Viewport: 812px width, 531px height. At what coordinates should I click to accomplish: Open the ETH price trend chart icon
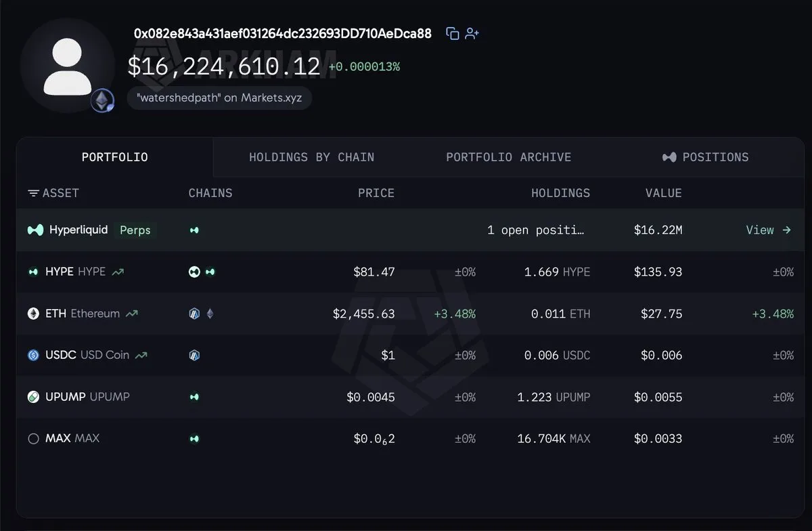pyautogui.click(x=132, y=314)
